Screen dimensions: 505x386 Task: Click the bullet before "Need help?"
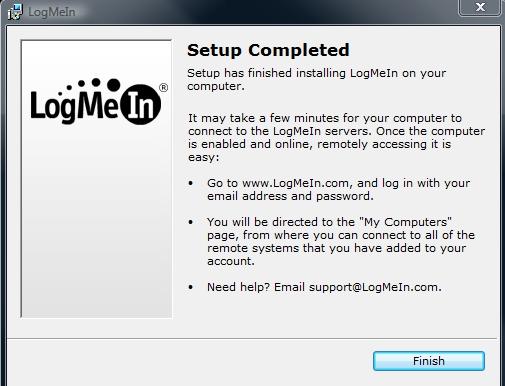(x=191, y=287)
